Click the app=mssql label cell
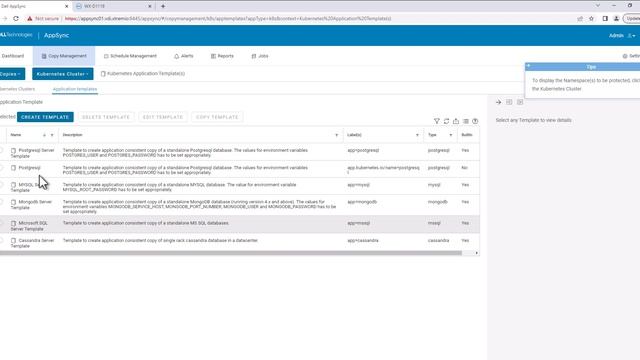The image size is (640, 360). click(x=359, y=223)
